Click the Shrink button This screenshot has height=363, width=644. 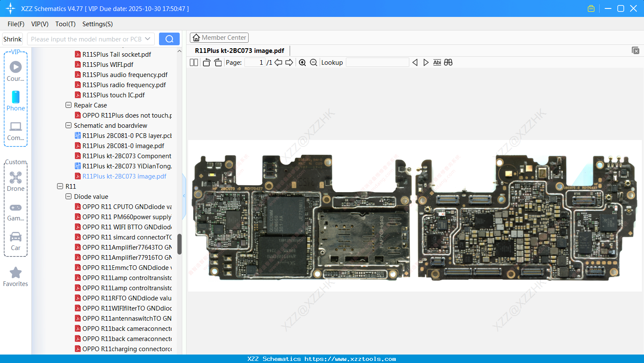coord(12,39)
